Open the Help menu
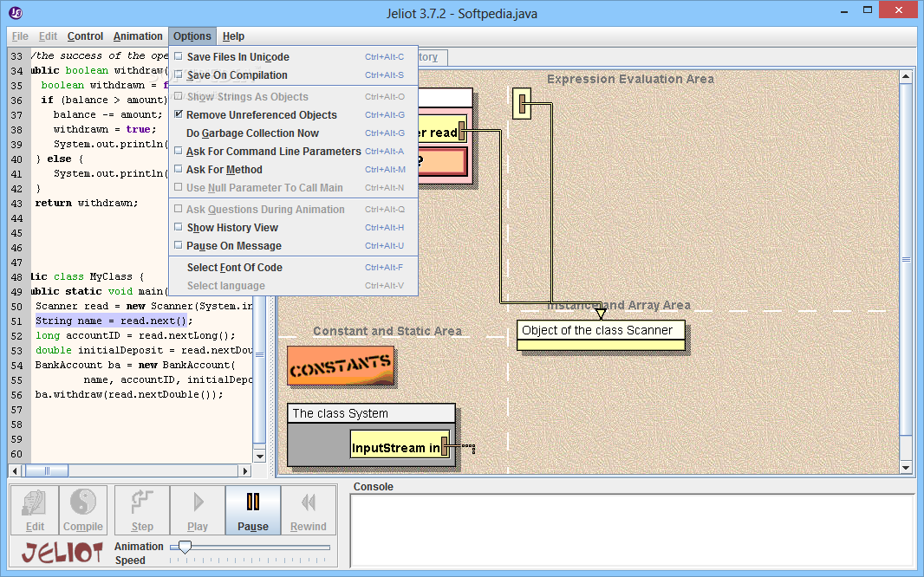 pos(233,36)
